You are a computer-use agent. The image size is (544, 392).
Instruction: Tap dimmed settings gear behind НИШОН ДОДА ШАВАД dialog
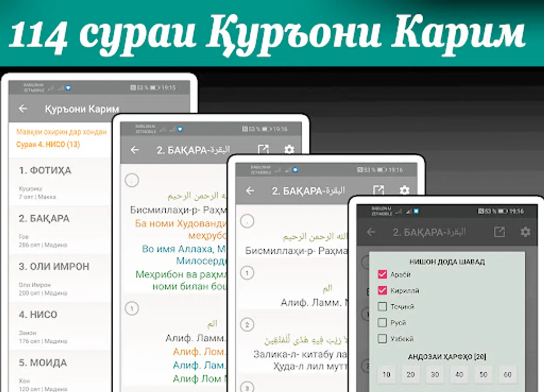pyautogui.click(x=526, y=232)
